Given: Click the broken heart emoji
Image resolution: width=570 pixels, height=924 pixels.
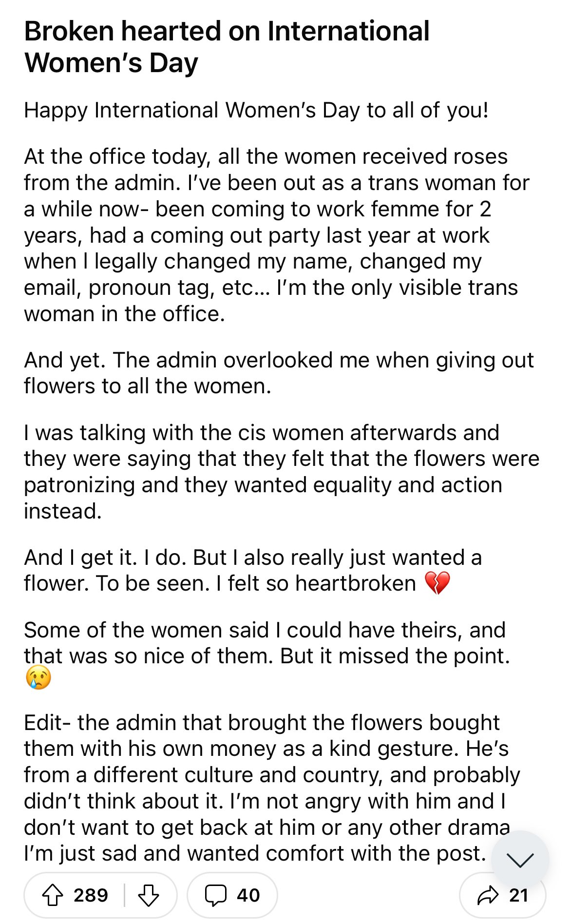Looking at the screenshot, I should [x=437, y=583].
